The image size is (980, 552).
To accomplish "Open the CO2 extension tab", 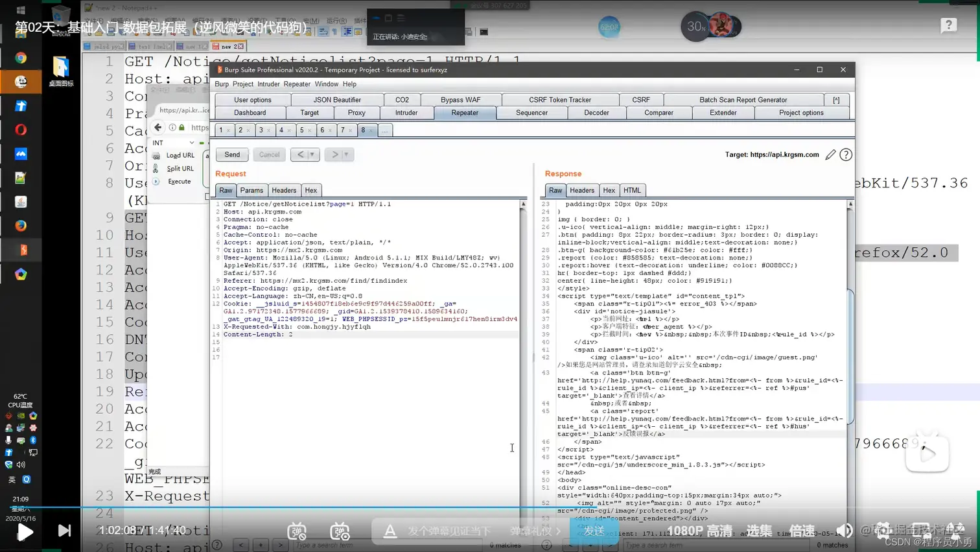I will 402,100.
